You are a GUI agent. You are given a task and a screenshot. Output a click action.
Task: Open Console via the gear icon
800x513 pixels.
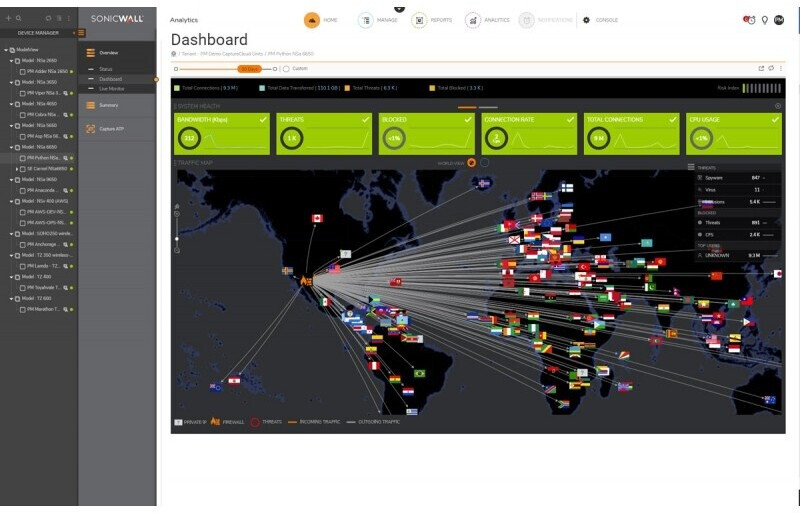pos(586,20)
